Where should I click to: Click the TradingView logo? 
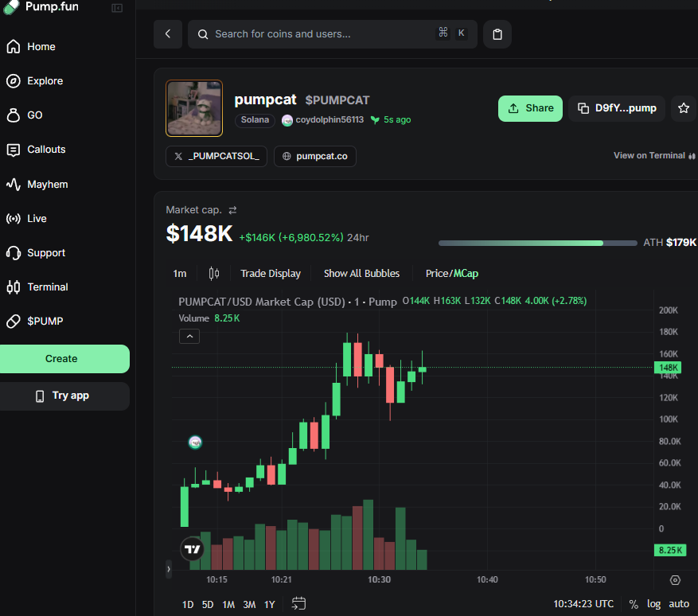193,549
